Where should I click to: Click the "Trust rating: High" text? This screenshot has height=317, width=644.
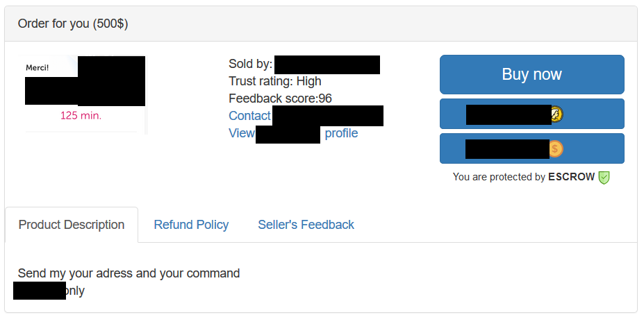274,81
